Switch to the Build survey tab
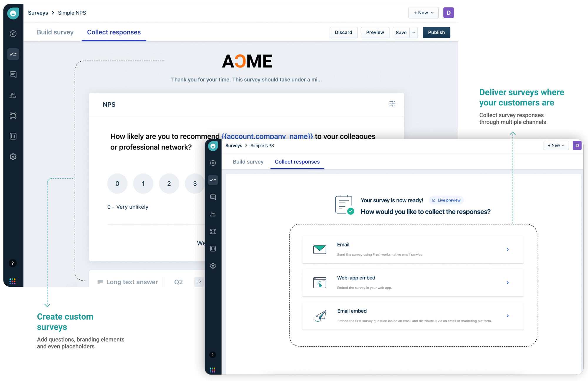Image resolution: width=588 pixels, height=381 pixels. pyautogui.click(x=55, y=32)
